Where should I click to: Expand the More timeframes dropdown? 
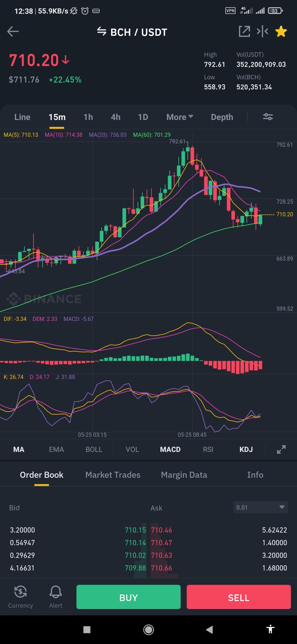180,117
